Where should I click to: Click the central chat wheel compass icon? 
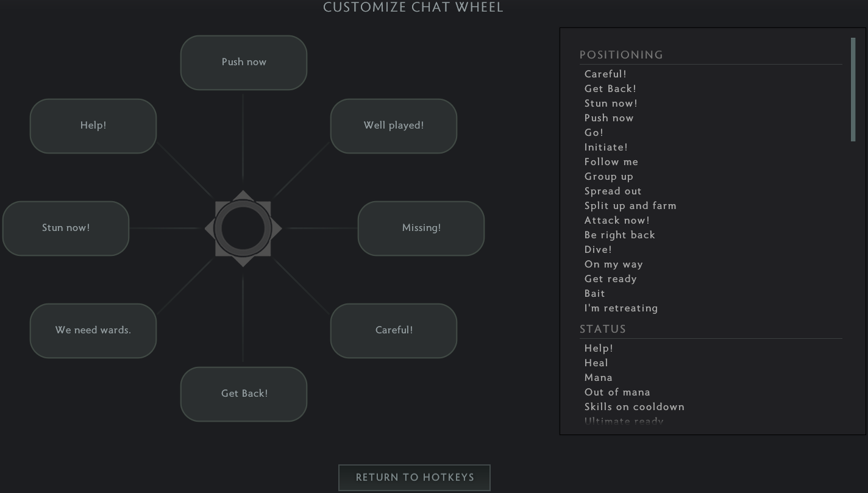pyautogui.click(x=243, y=228)
